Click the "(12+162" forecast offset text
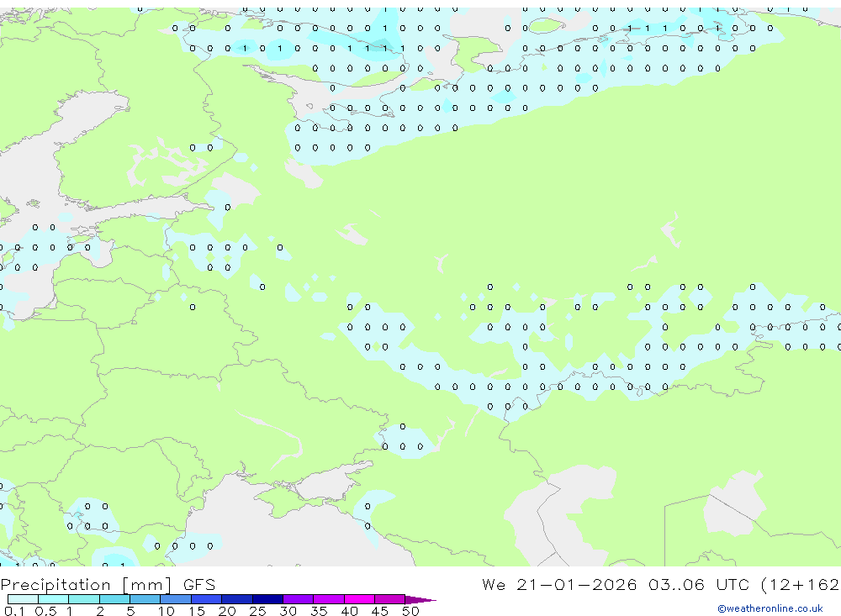 tap(801, 585)
